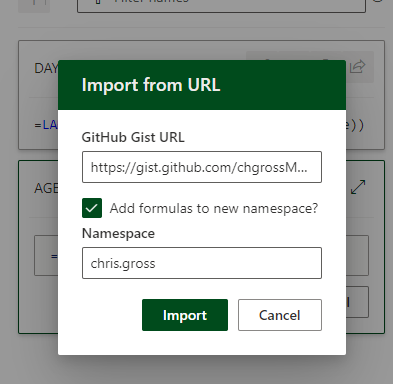Click the 'Add formulas to new namespace?' label
Viewport: 393px width, 384px height.
214,208
